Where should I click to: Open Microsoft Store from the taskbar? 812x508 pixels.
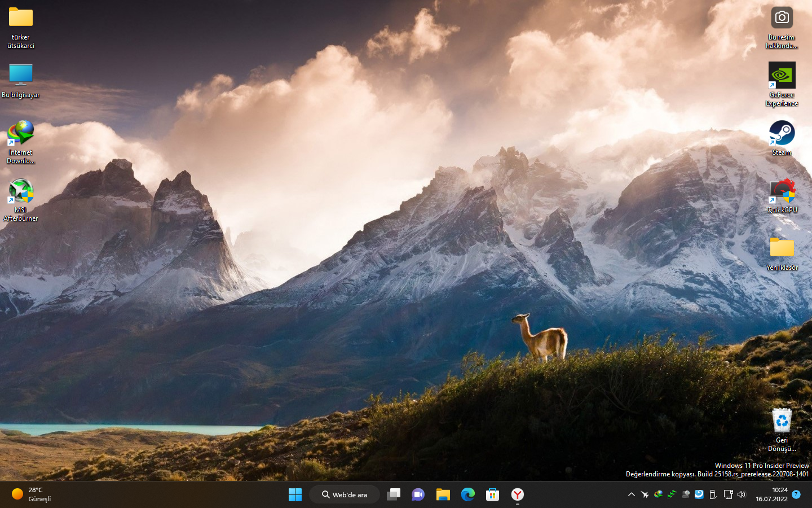[x=493, y=495]
